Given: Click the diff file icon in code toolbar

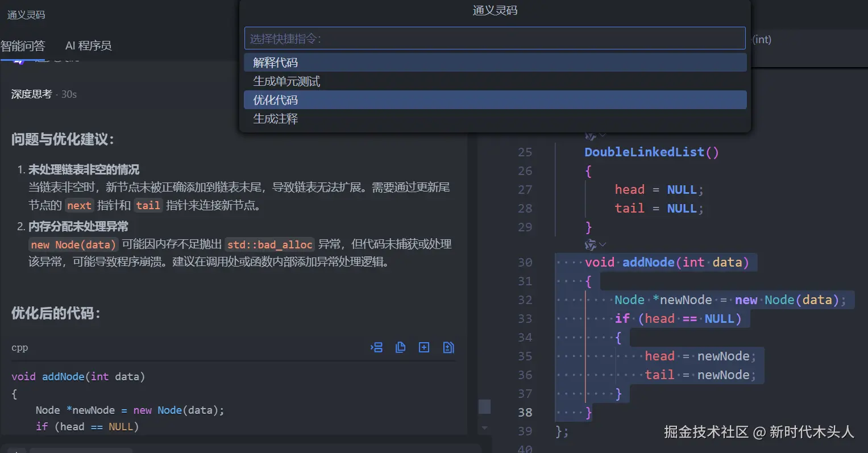Looking at the screenshot, I should [x=448, y=347].
